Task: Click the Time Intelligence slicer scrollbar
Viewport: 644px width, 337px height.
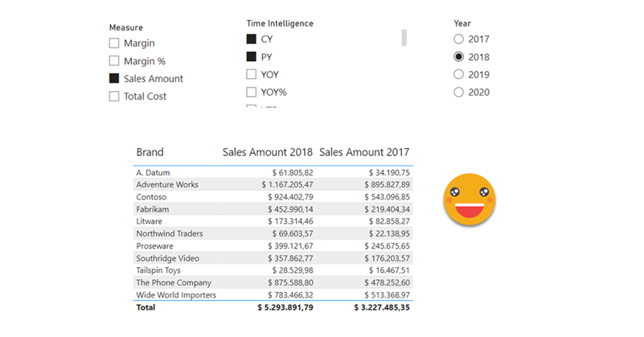Action: pyautogui.click(x=404, y=38)
